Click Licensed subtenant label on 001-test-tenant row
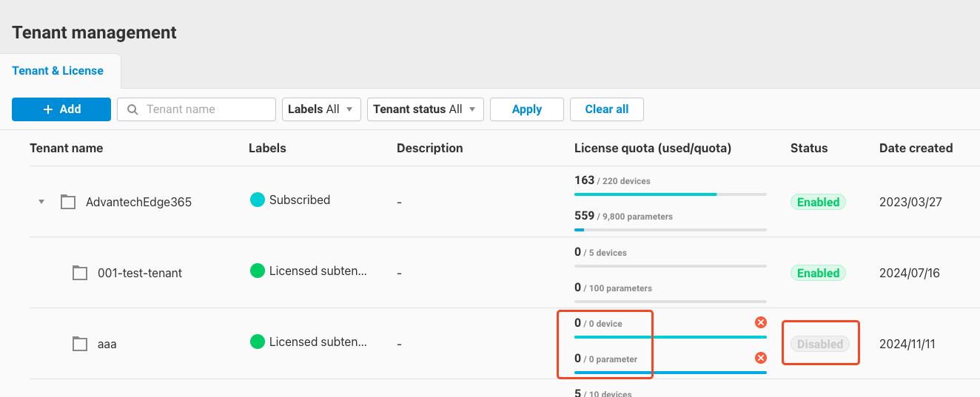The image size is (980, 397). pyautogui.click(x=318, y=271)
